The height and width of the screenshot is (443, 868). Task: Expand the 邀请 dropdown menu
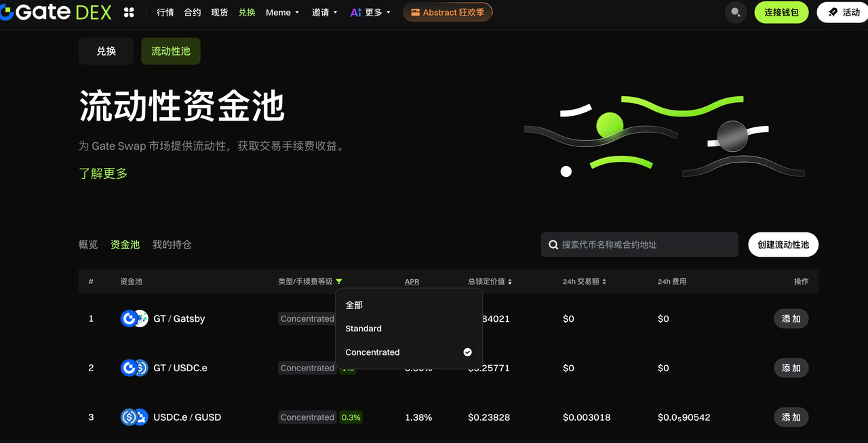[x=324, y=12]
